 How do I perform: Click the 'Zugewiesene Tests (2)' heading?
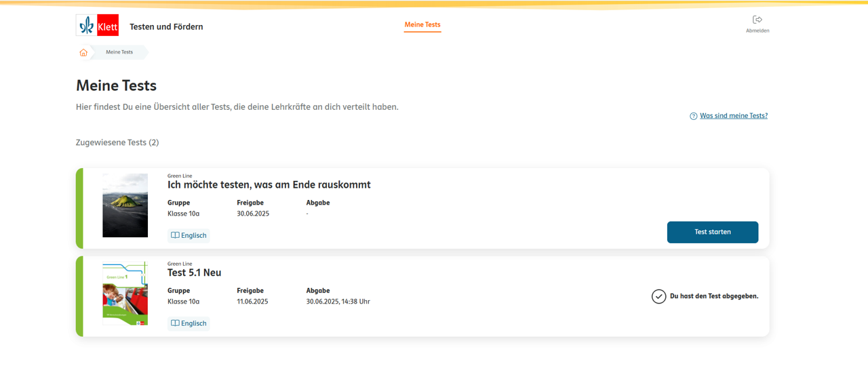[x=117, y=142]
